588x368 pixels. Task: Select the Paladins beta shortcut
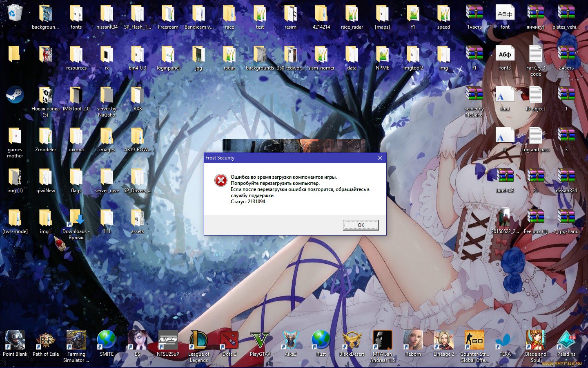click(566, 341)
